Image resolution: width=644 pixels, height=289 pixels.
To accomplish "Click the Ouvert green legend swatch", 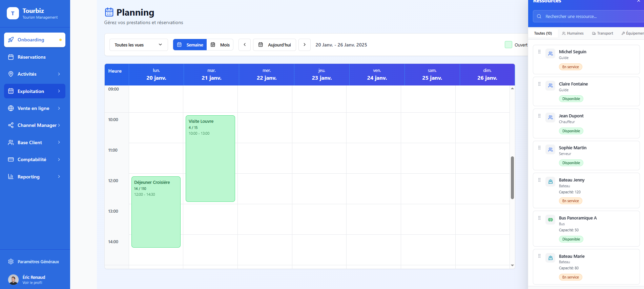I will point(508,45).
